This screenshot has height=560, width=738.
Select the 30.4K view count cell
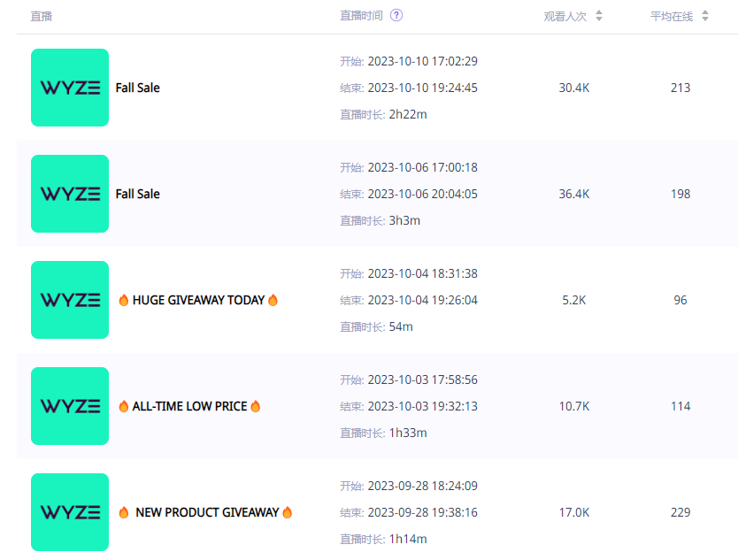pyautogui.click(x=573, y=88)
